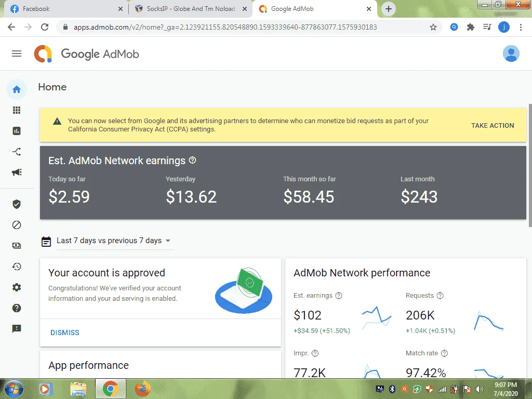532x399 pixels.
Task: Click the Bluetooth icon in system tray
Action: [x=392, y=389]
